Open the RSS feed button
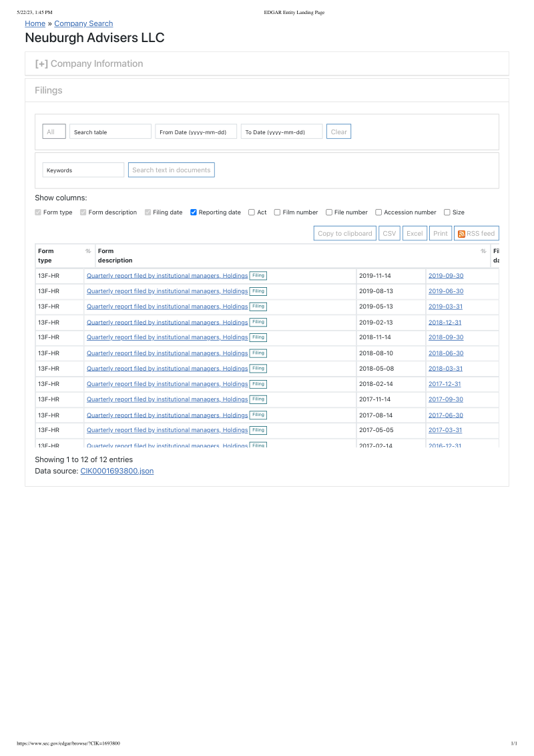This screenshot has width=534, height=756. [476, 233]
